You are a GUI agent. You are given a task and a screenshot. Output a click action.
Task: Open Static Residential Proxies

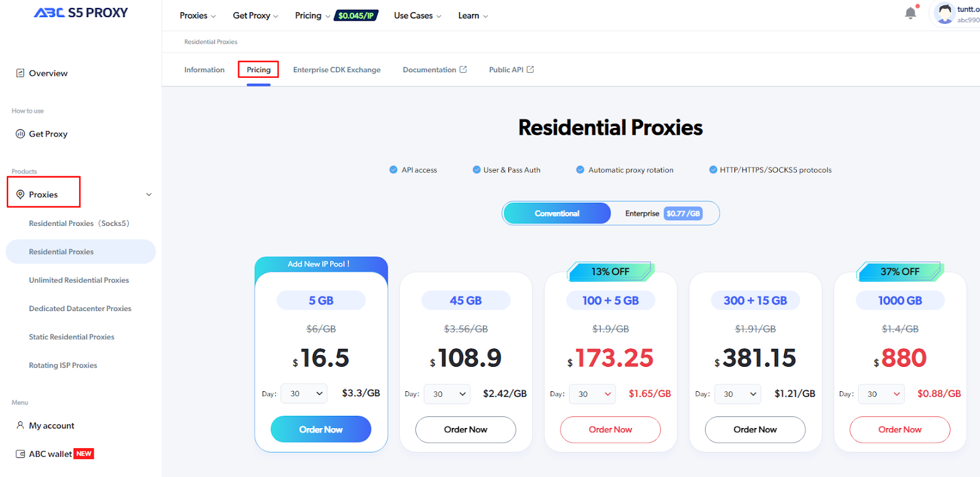[x=72, y=337]
